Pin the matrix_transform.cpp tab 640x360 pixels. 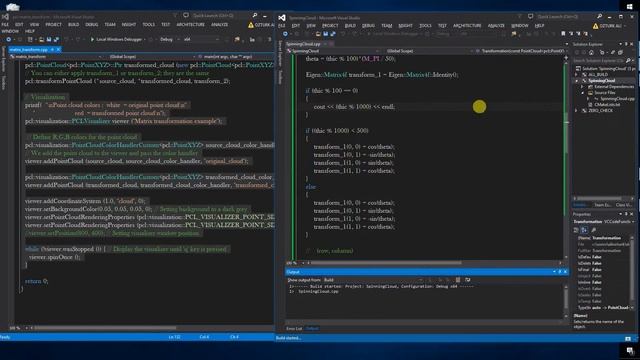click(52, 49)
